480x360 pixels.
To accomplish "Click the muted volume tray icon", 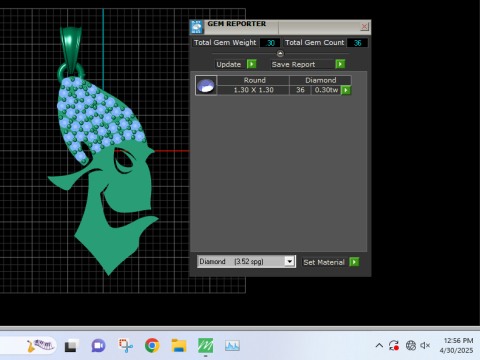I will pyautogui.click(x=425, y=346).
